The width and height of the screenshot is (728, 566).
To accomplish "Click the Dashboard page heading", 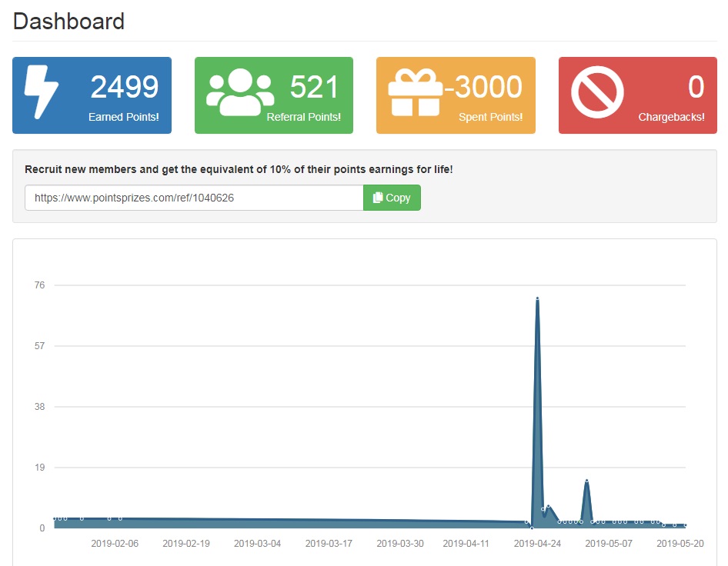I will (x=68, y=21).
